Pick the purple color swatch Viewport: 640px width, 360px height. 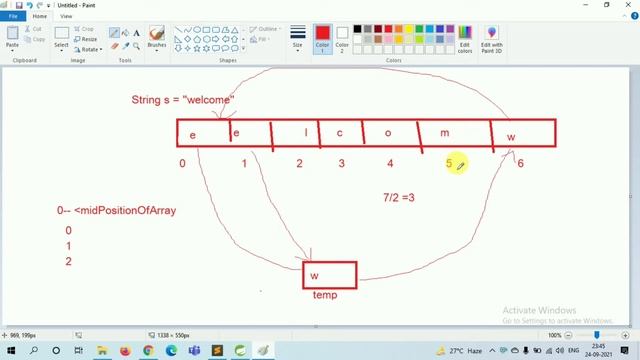450,29
